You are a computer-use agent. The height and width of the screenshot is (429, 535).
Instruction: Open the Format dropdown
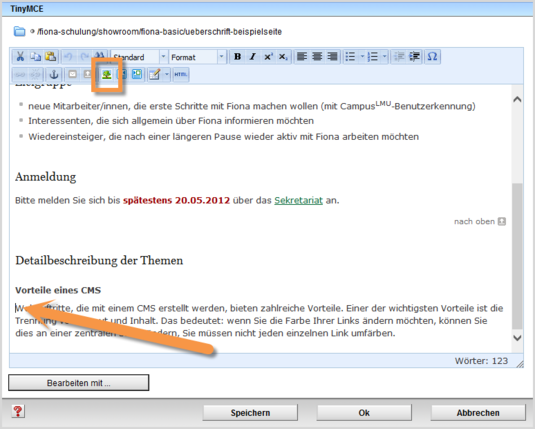pos(197,57)
